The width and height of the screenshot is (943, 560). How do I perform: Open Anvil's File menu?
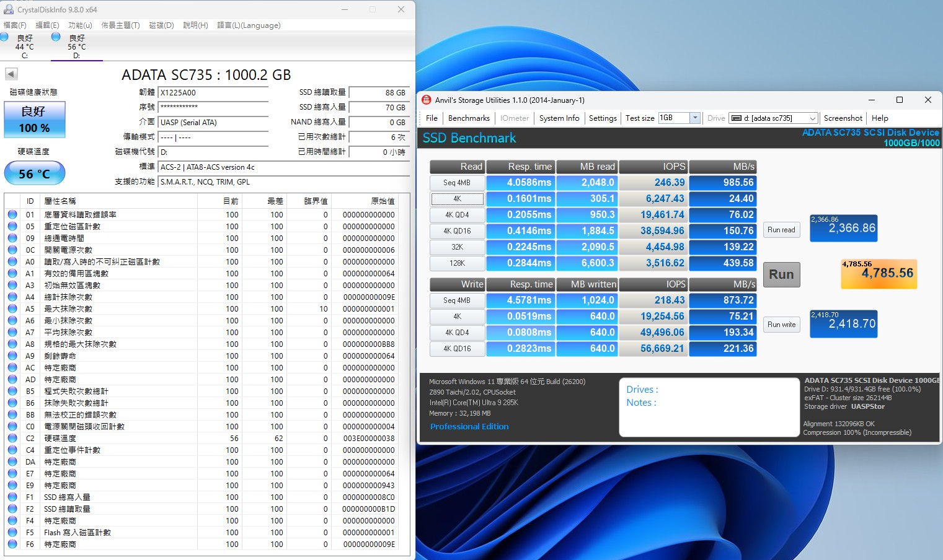[x=432, y=118]
